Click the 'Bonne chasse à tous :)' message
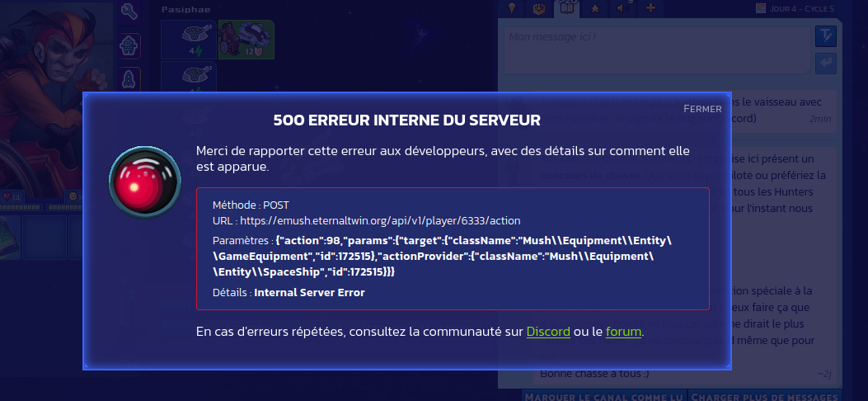Viewport: 868px width, 401px height. pyautogui.click(x=594, y=373)
